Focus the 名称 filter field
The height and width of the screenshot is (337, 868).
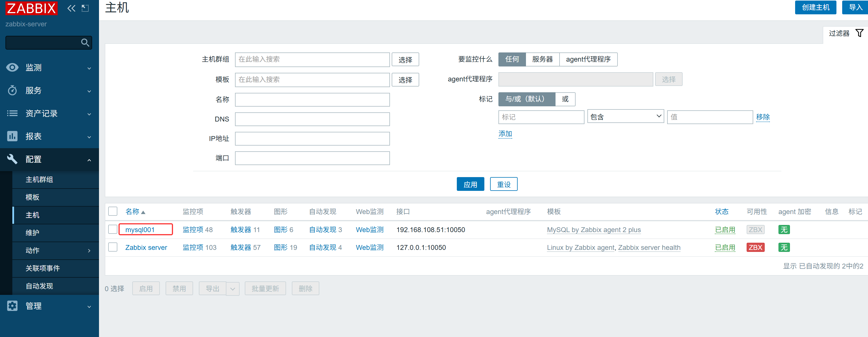312,100
